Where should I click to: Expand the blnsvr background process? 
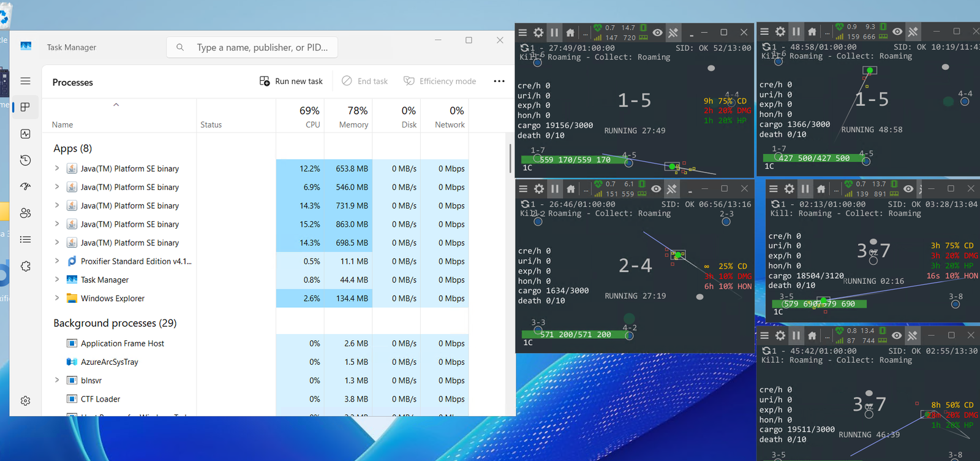pos(57,381)
